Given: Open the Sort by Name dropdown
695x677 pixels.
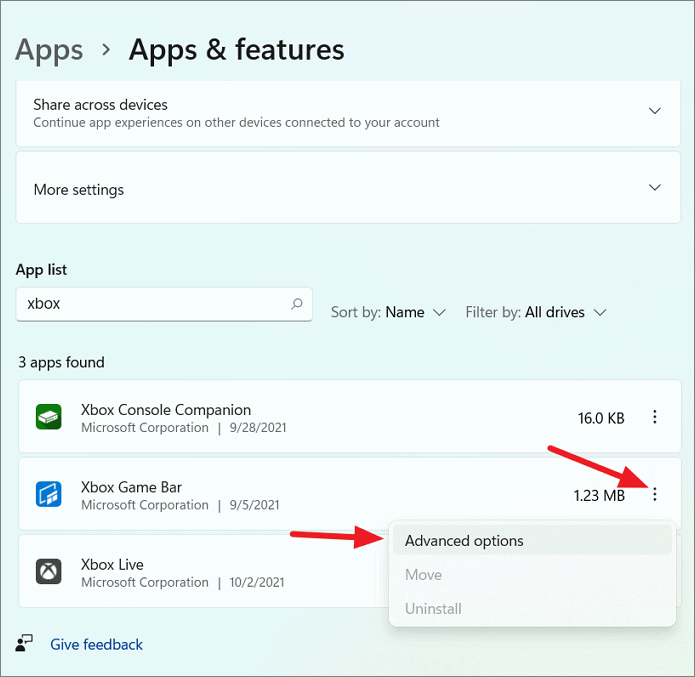Looking at the screenshot, I should [388, 313].
